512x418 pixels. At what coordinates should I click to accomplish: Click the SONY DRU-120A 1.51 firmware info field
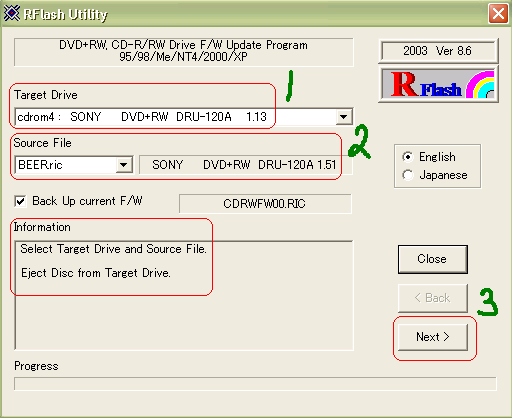pyautogui.click(x=245, y=165)
